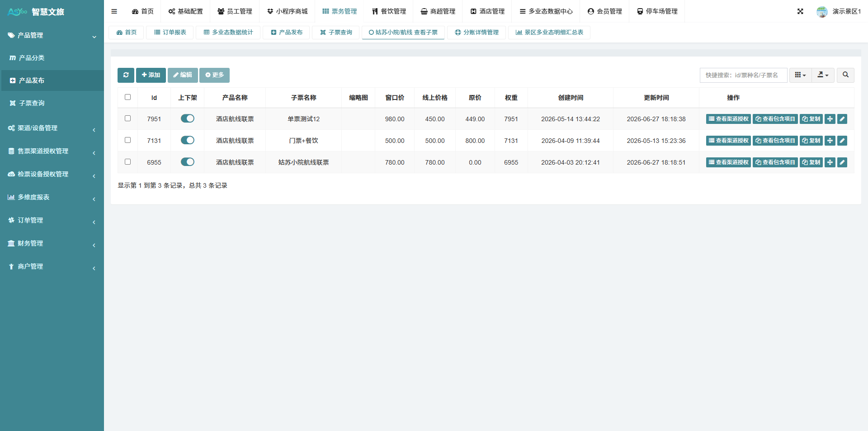Image resolution: width=868 pixels, height=431 pixels.
Task: Check the checkbox for row 7131
Action: 127,140
